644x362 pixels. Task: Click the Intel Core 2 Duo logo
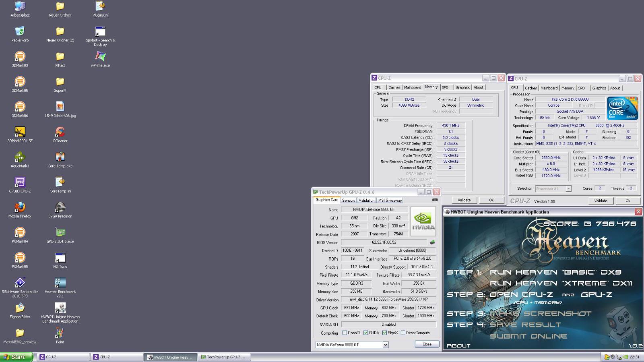[622, 108]
